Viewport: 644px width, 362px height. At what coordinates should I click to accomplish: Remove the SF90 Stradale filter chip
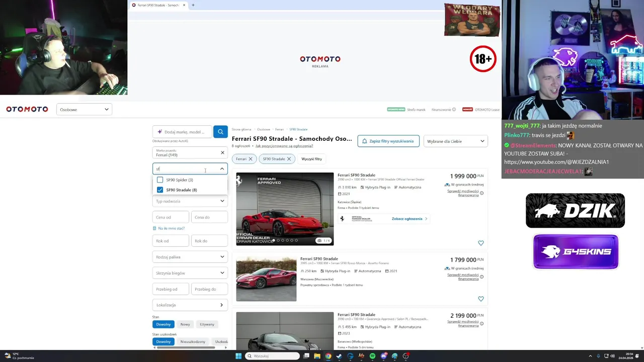tap(289, 159)
